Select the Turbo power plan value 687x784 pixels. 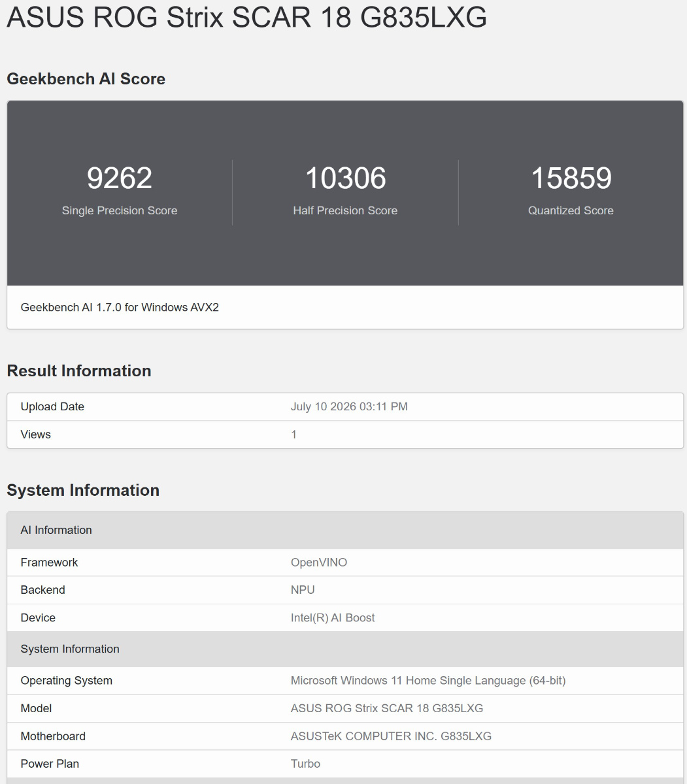[305, 764]
